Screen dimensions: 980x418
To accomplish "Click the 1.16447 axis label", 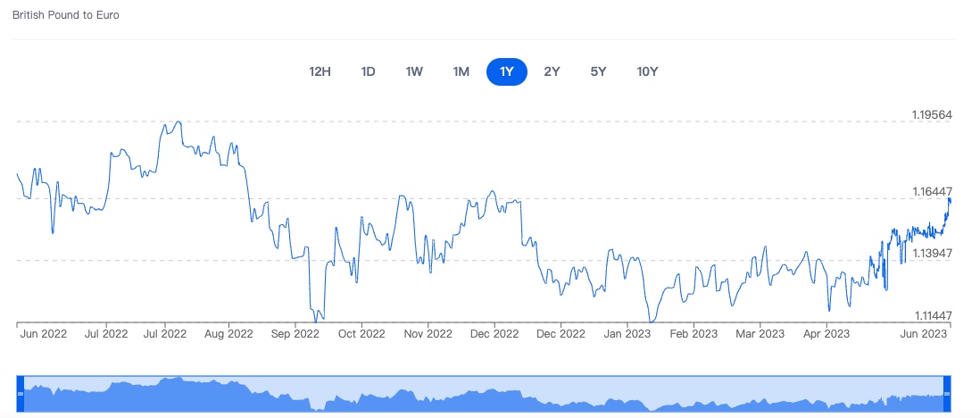I will click(x=931, y=191).
